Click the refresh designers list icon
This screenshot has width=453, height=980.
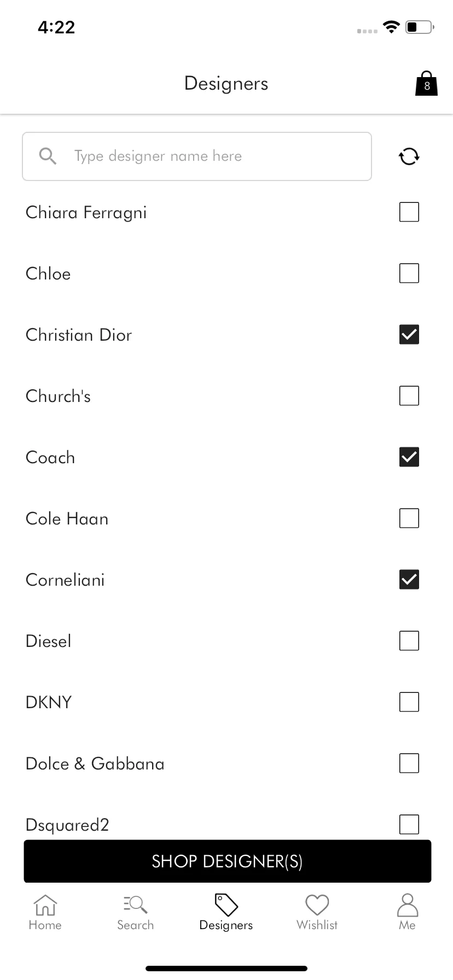point(409,156)
